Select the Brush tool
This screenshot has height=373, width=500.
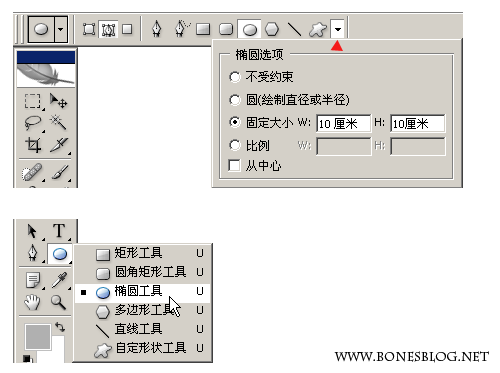point(60,172)
